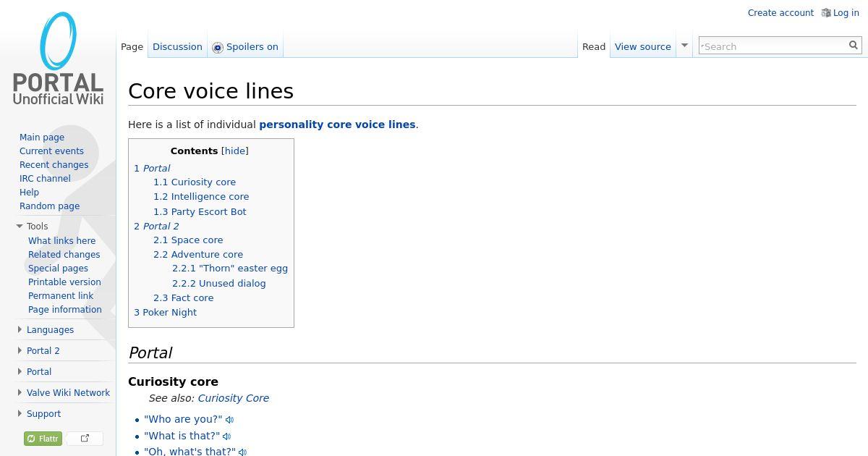Open Permanent link in Tools
The image size is (868, 456).
pyautogui.click(x=61, y=296)
